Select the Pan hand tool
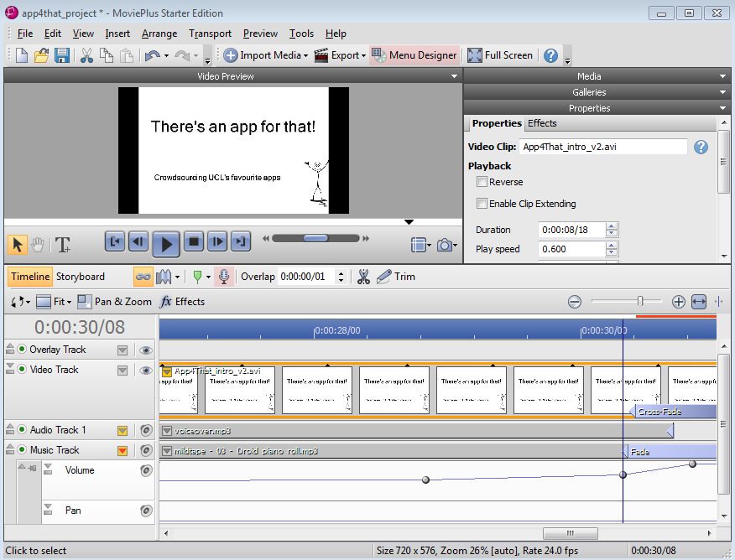The image size is (735, 560). click(38, 244)
